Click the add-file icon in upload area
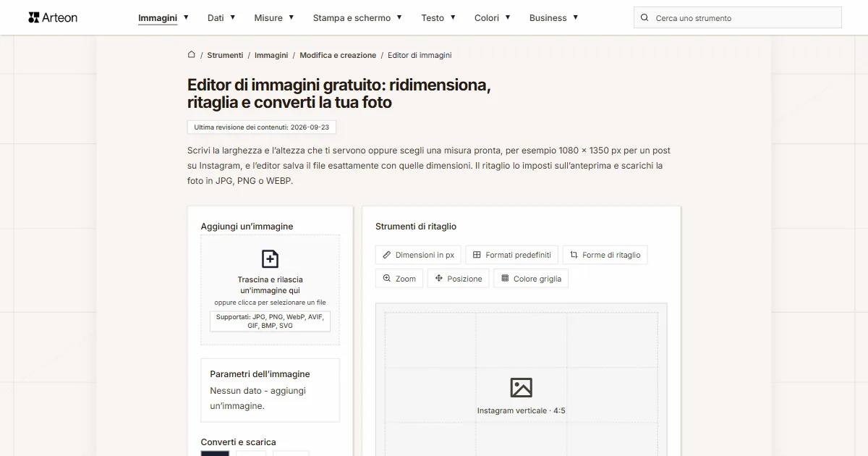Viewport: 868px width, 456px height. [270, 259]
